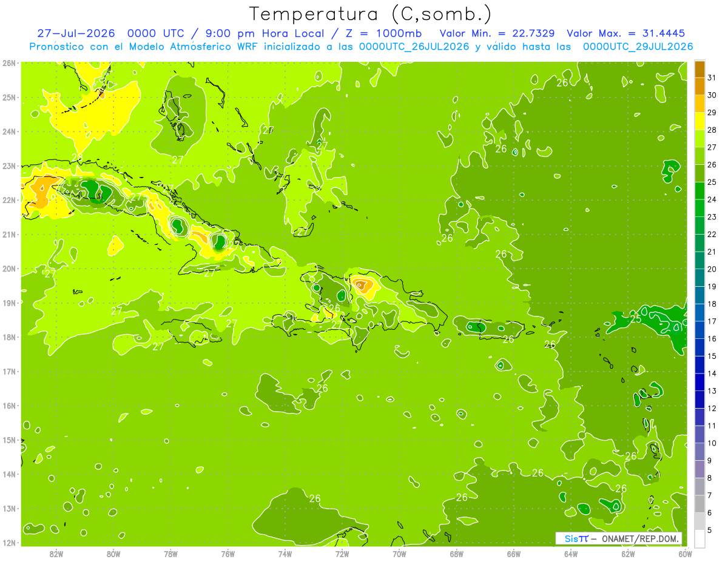Click the "22N" latitude axis label
728x562 pixels.
click(x=9, y=200)
